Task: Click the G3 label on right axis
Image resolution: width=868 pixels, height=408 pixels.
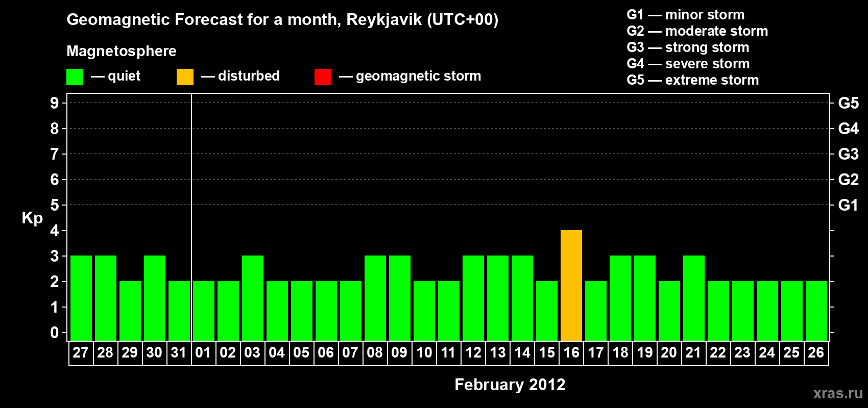Action: pyautogui.click(x=849, y=154)
